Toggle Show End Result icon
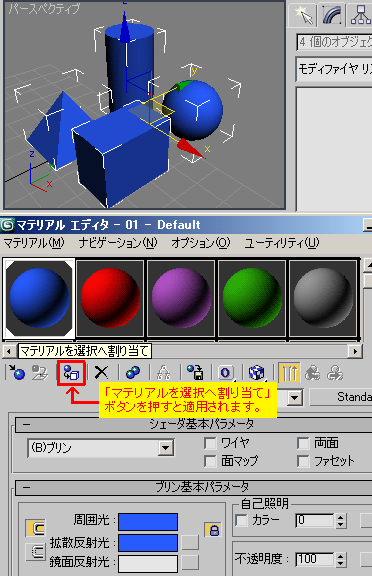This screenshot has height=576, width=372. coord(289,373)
